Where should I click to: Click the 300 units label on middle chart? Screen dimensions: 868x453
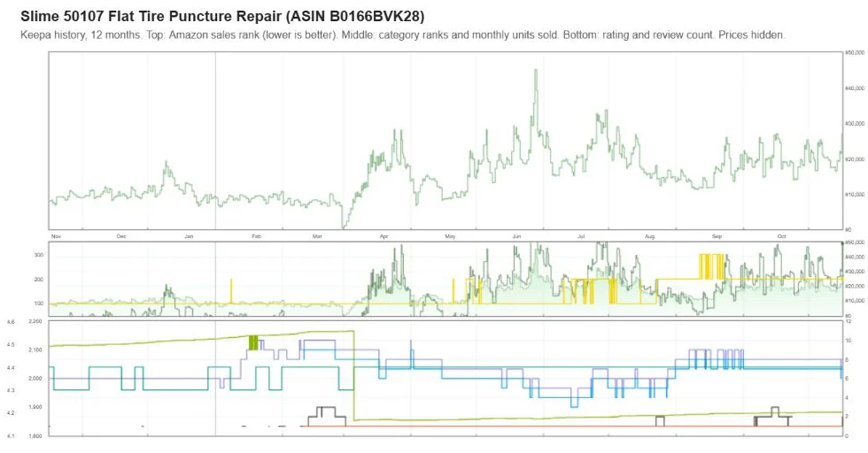39,255
